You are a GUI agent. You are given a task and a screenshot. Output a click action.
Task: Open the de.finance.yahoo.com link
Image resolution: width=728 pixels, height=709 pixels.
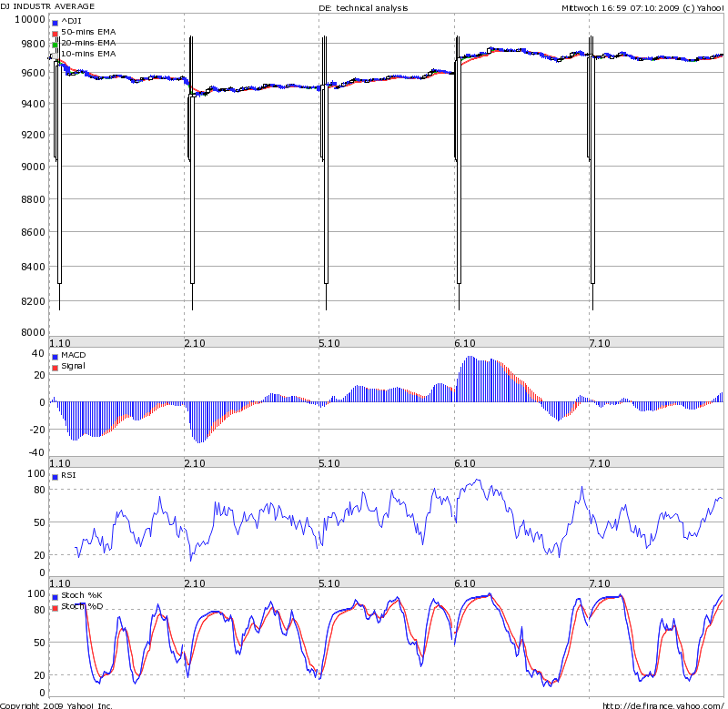click(x=663, y=704)
